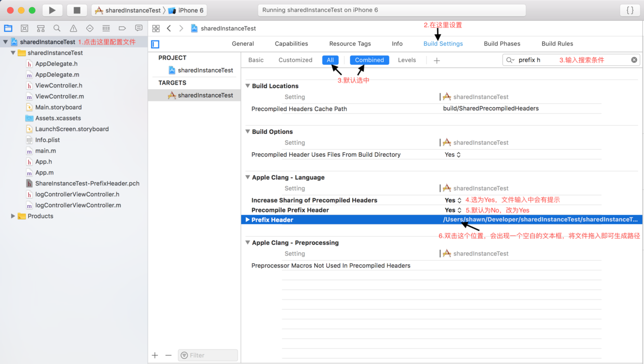Switch to Levels view
This screenshot has height=364, width=644.
(x=407, y=60)
